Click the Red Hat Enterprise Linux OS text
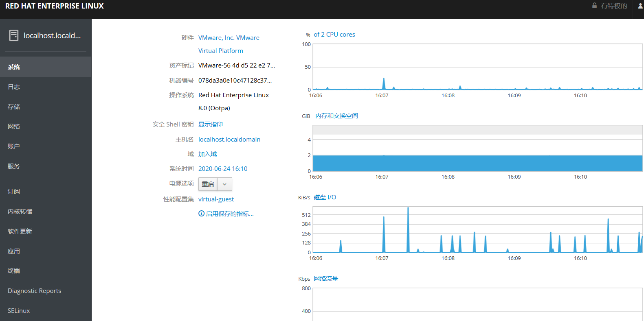The width and height of the screenshot is (644, 321). click(x=233, y=95)
